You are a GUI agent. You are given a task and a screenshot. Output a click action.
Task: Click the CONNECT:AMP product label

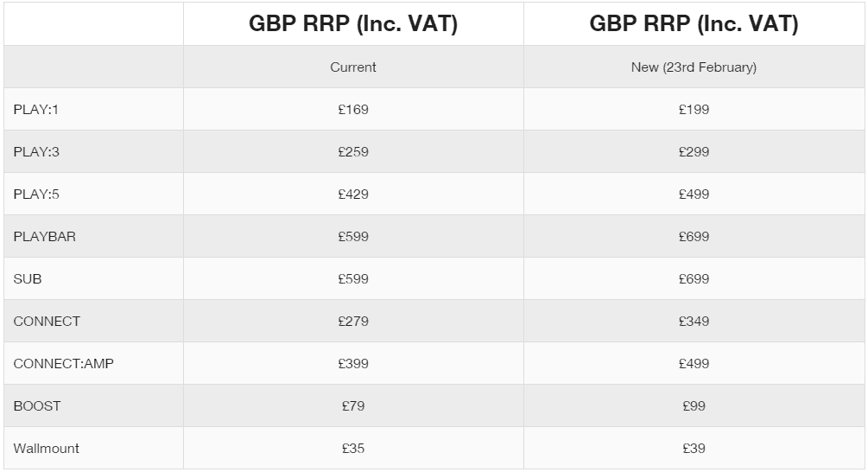[63, 364]
